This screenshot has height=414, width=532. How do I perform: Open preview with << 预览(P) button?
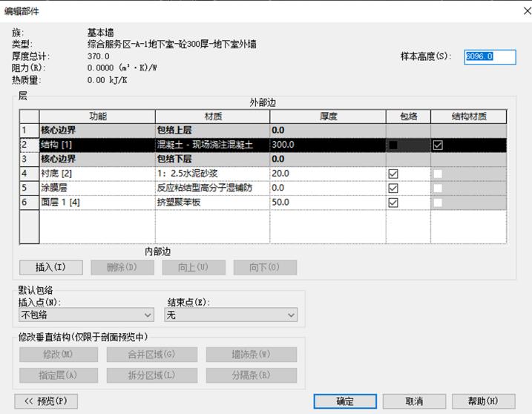pyautogui.click(x=46, y=401)
